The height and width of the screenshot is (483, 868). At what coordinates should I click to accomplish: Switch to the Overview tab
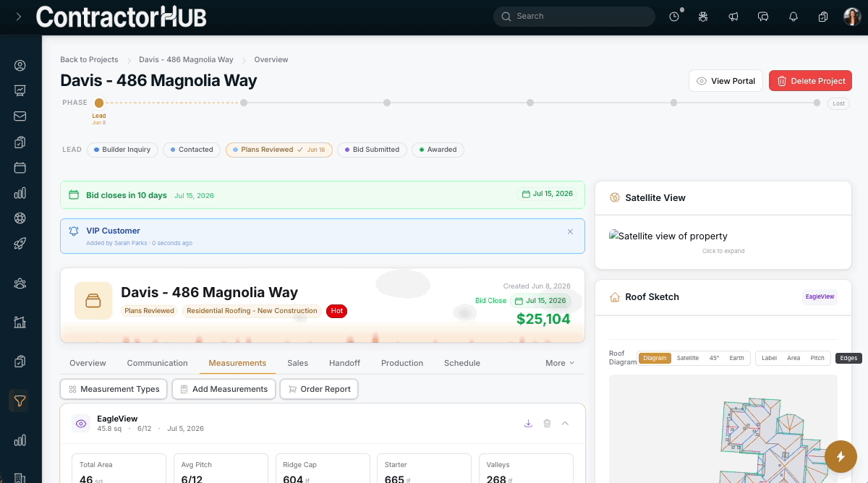tap(88, 363)
